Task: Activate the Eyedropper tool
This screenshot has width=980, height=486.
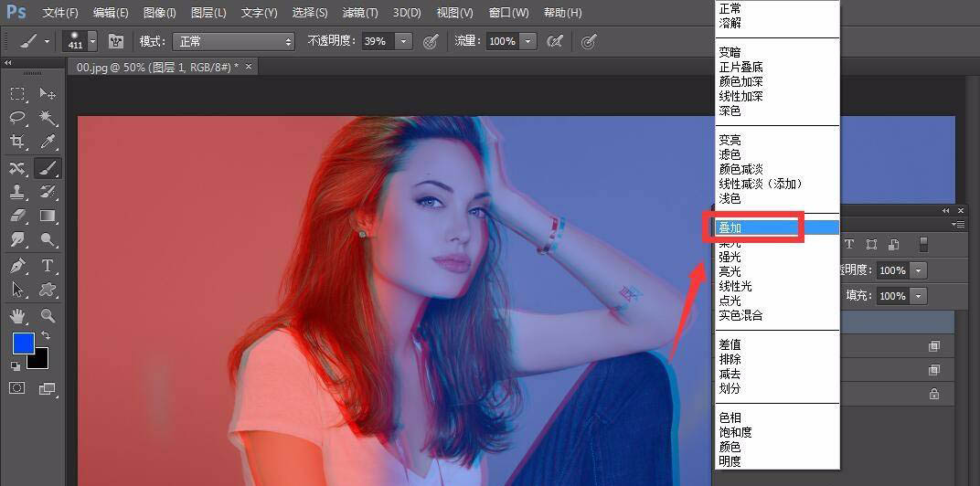Action: [x=48, y=142]
